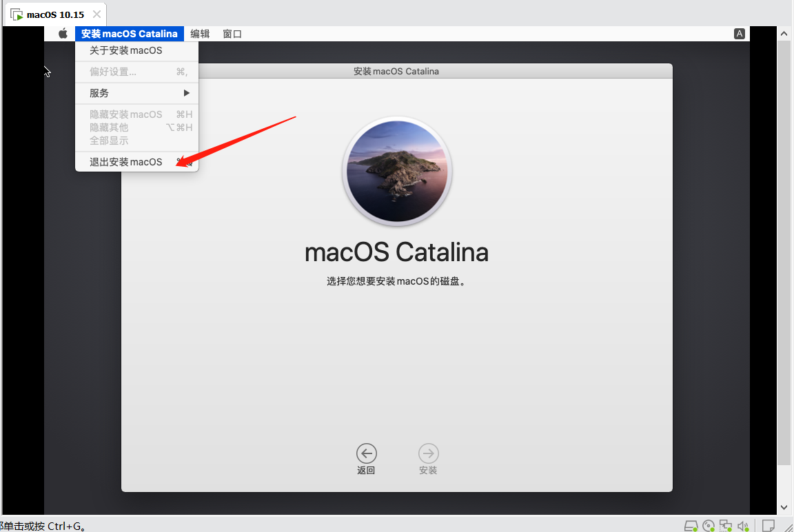Click the macOS Catalina island image
This screenshot has height=532, width=794.
[397, 171]
